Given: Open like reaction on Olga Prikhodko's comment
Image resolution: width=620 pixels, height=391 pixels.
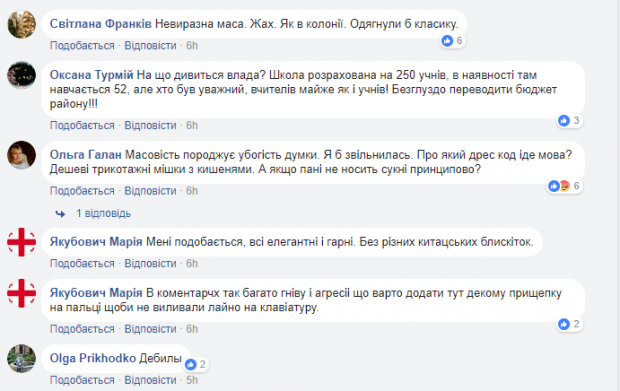Looking at the screenshot, I should [x=196, y=364].
